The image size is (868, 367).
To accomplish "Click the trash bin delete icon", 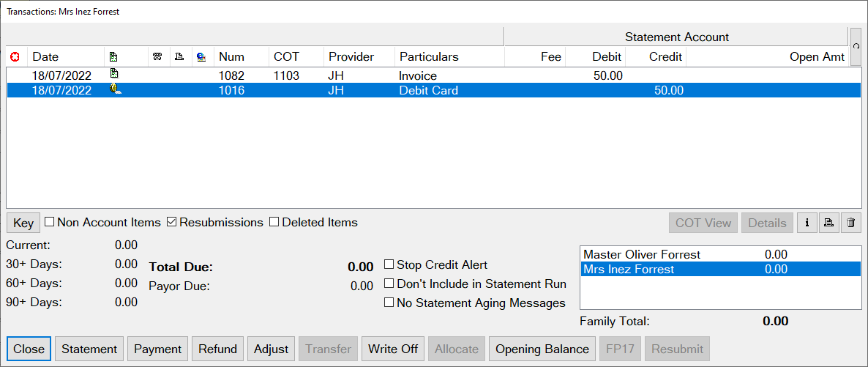I will 851,223.
